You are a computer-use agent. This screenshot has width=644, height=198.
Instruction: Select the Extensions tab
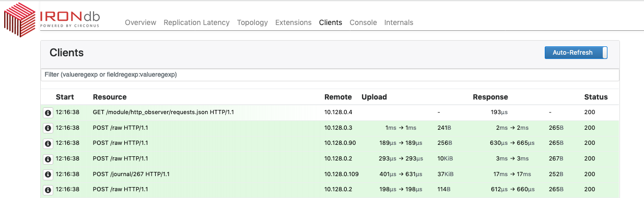tap(294, 22)
